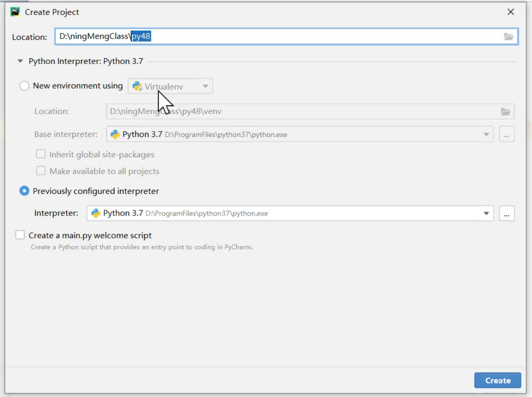Open the ellipsis button beside the Interpreter dropdown

[507, 213]
